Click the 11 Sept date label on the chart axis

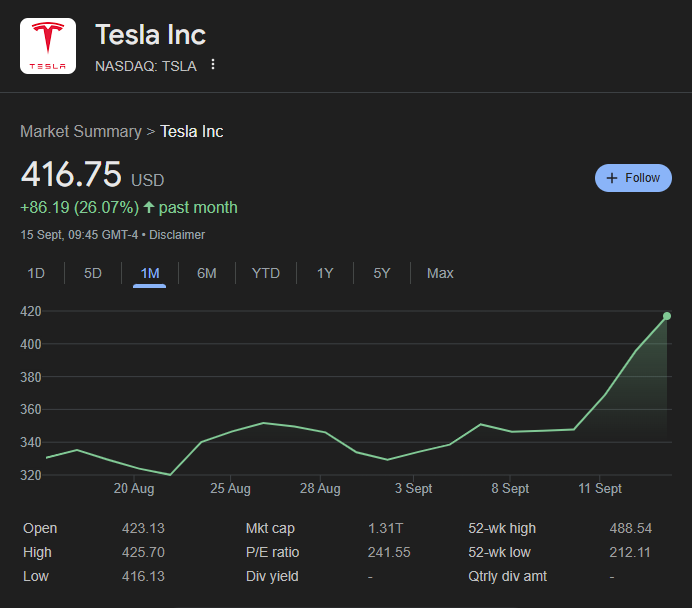tap(600, 488)
